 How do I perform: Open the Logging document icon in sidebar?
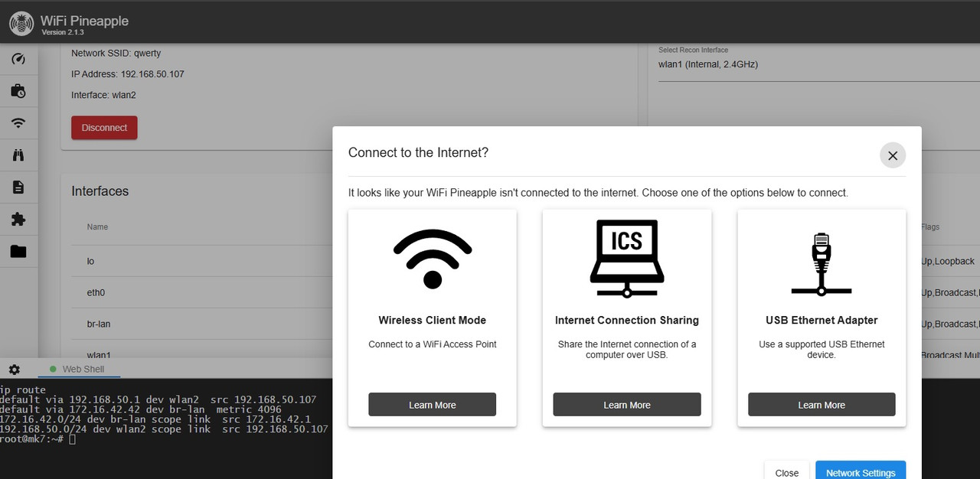pos(18,187)
